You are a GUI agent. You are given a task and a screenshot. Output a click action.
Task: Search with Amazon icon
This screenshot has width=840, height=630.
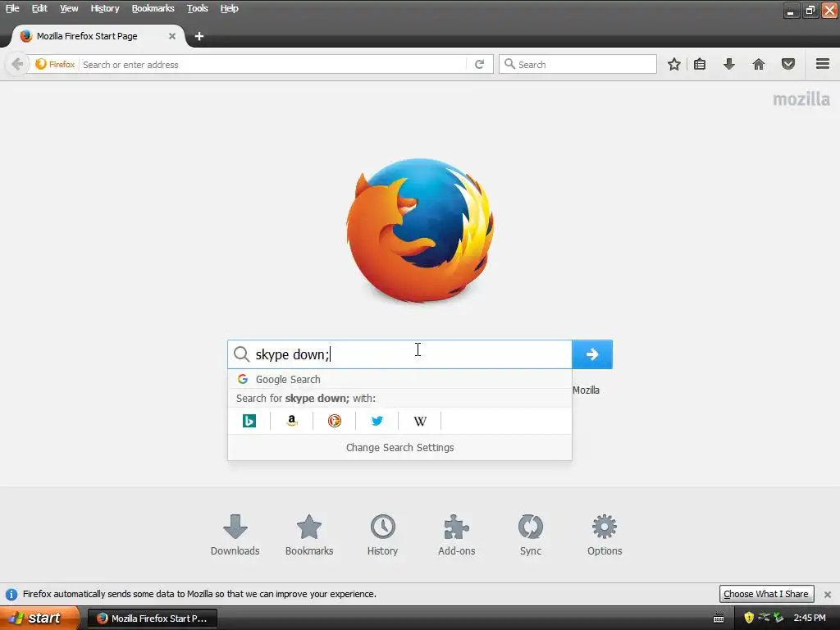tap(291, 421)
